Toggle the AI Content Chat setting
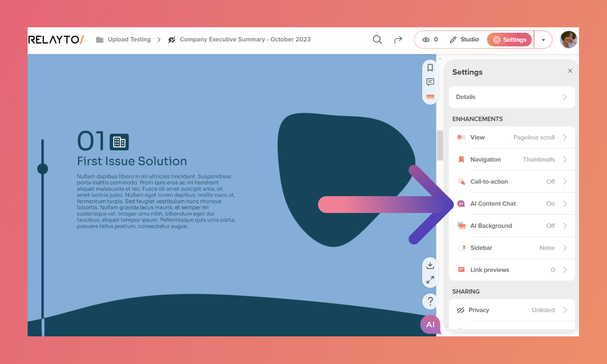This screenshot has height=364, width=607. [512, 204]
